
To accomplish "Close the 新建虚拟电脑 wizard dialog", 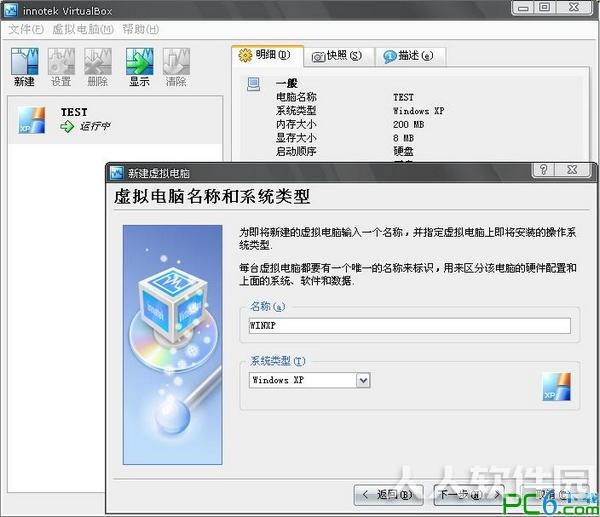I will pos(572,169).
